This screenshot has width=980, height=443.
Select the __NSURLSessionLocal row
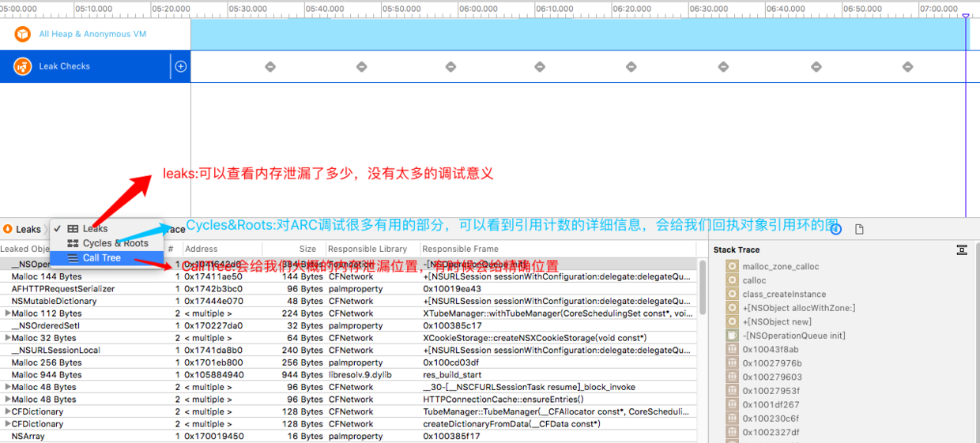pos(349,350)
